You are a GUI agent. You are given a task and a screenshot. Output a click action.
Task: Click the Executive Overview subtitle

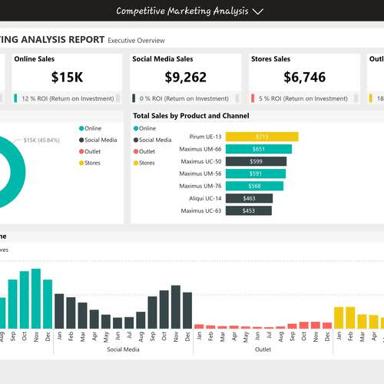[x=136, y=41]
